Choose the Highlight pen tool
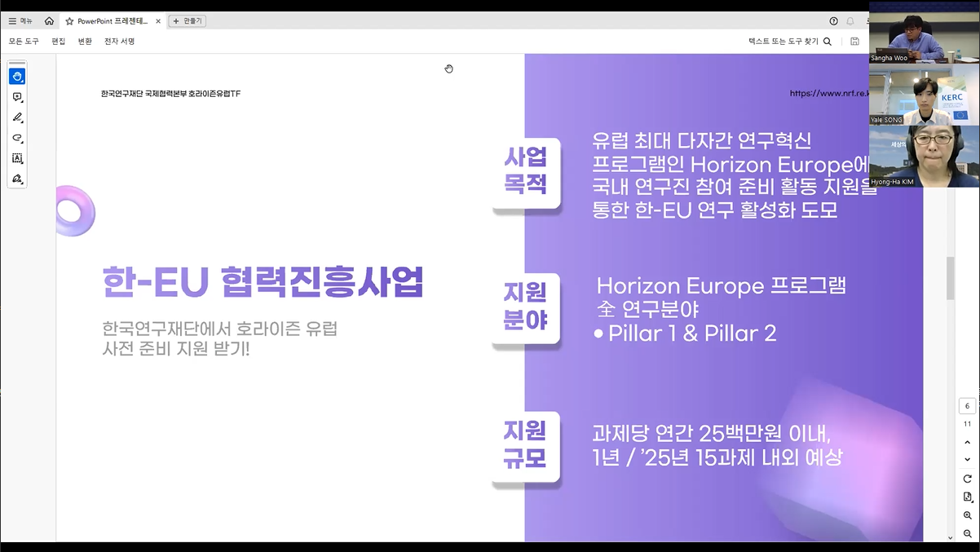 coord(17,117)
